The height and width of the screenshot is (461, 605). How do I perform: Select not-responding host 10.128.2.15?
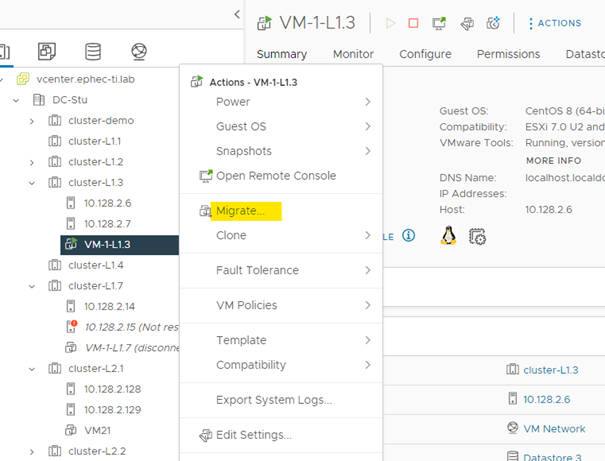[131, 327]
